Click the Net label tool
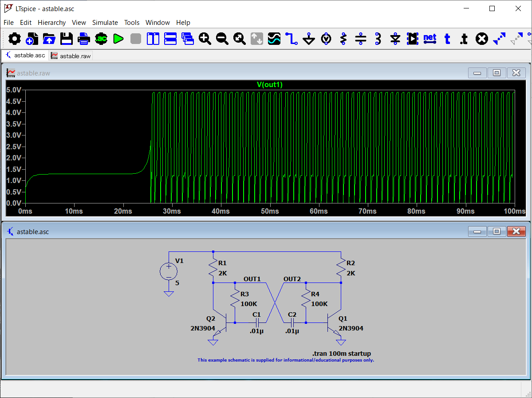 click(x=430, y=39)
